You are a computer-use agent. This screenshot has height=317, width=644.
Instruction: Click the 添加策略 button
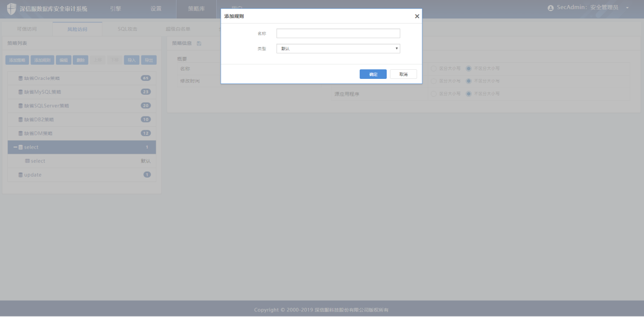pyautogui.click(x=17, y=60)
